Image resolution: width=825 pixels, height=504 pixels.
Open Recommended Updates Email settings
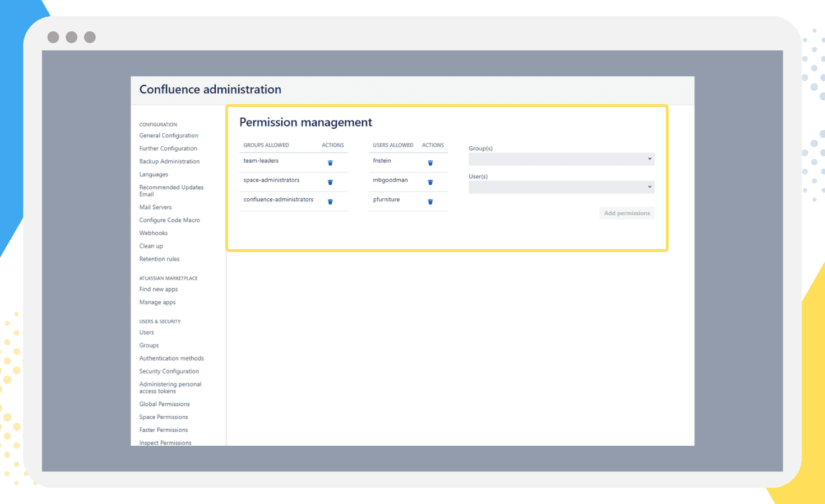click(x=172, y=191)
